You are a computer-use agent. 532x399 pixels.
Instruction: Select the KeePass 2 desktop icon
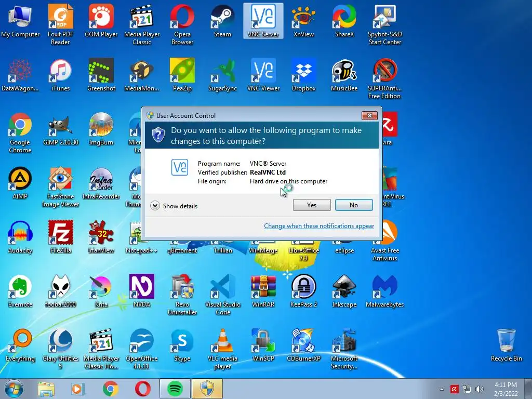click(303, 291)
